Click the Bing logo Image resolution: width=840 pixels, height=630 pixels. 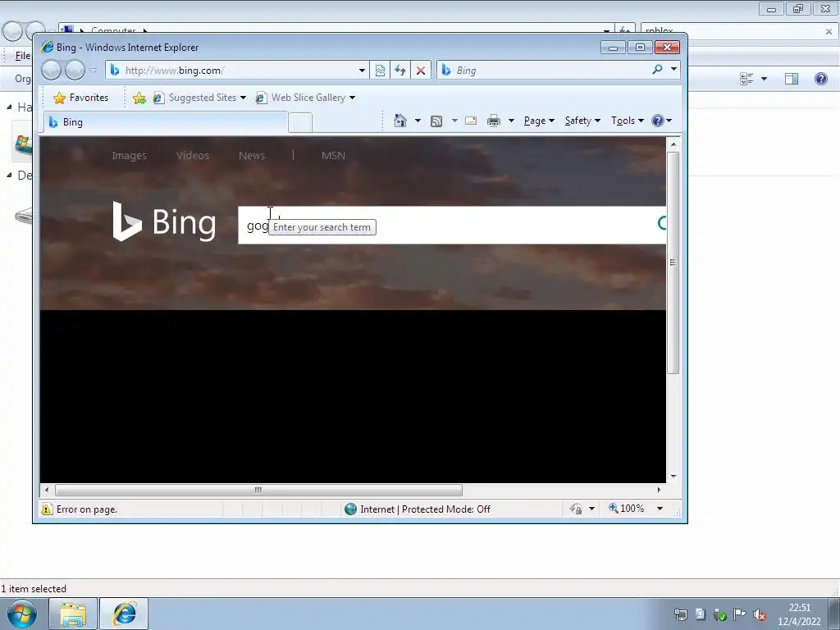point(164,221)
